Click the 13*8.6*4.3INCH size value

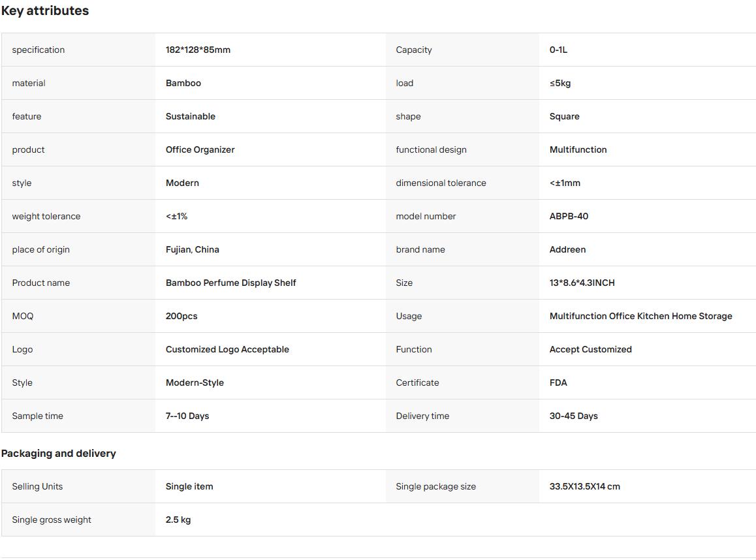(582, 283)
